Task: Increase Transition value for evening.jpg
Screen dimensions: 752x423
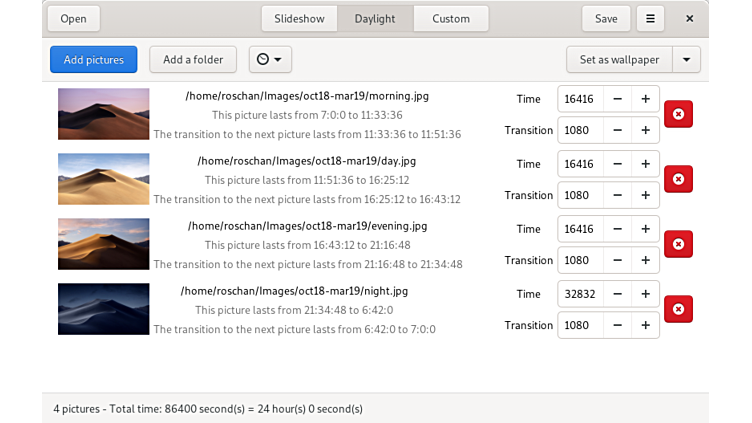Action: click(645, 260)
